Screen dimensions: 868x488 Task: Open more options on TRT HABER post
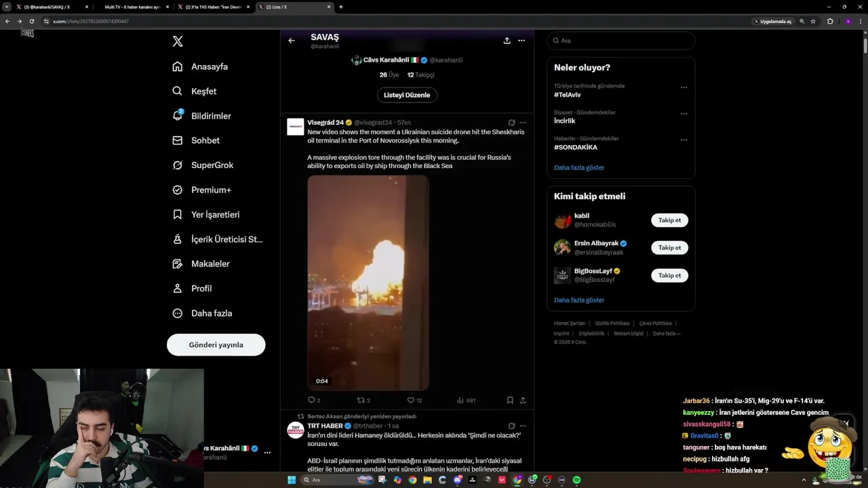point(522,426)
